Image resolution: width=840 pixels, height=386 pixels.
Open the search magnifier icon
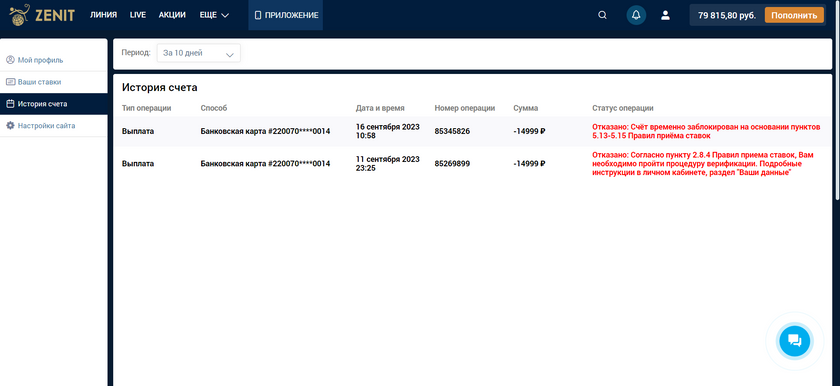(602, 16)
